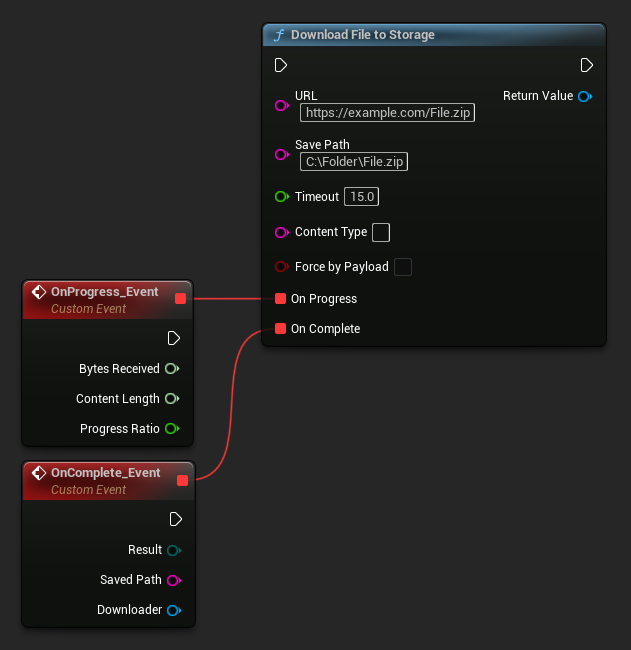631x650 pixels.
Task: Click the empty Content Type value box
Action: [381, 232]
